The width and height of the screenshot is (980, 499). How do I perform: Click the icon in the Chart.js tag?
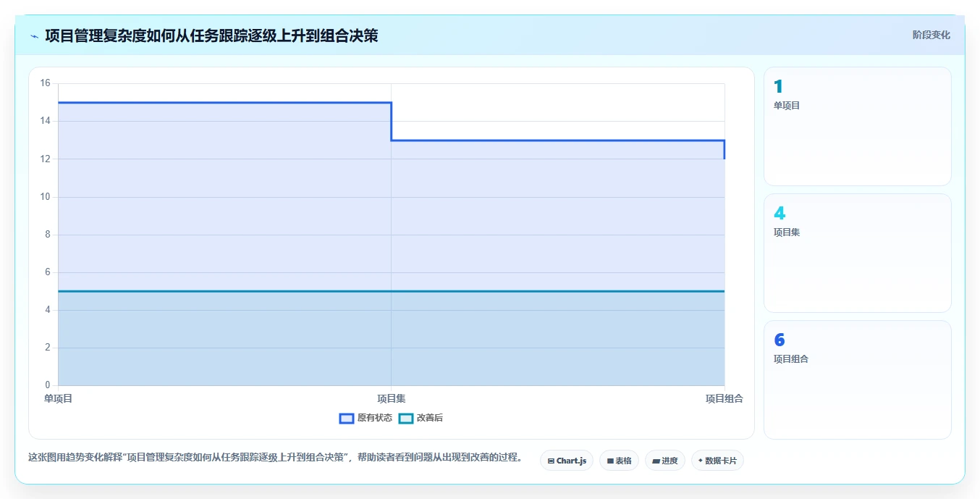[x=551, y=461]
